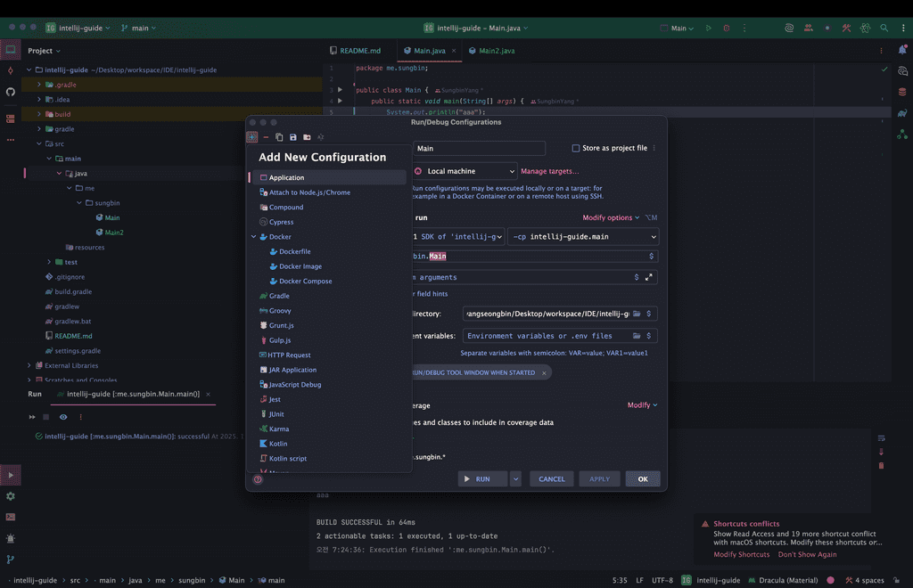913x588 pixels.
Task: Open the Git tool window in left sidebar
Action: (x=11, y=559)
